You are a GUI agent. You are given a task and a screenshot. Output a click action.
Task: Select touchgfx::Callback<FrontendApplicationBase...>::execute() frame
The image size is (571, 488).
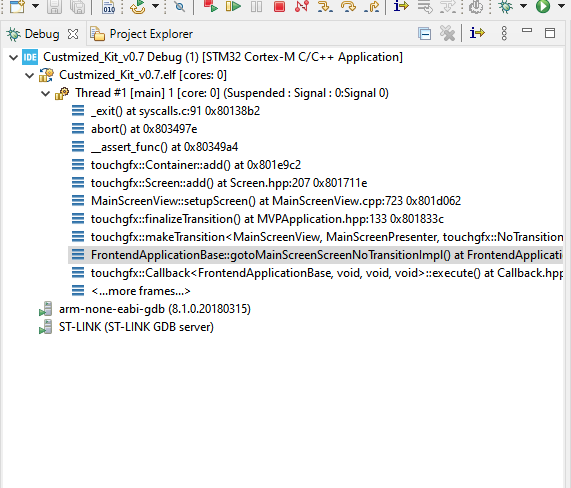pos(327,273)
